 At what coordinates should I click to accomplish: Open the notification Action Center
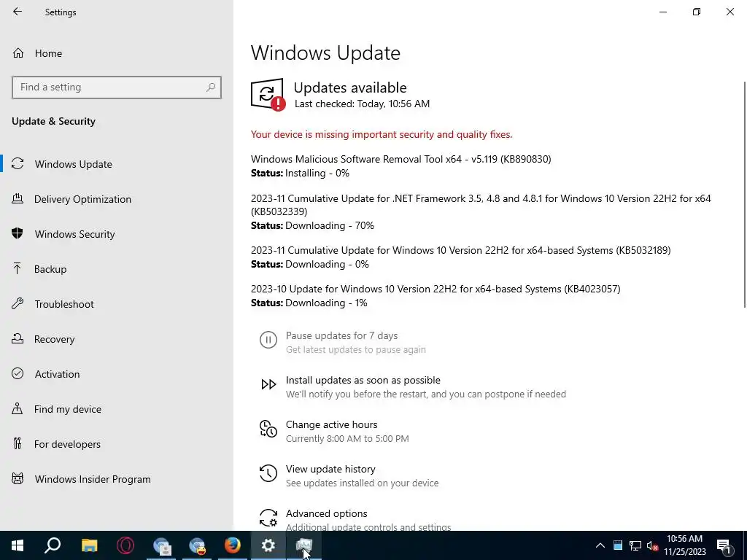pyautogui.click(x=724, y=546)
